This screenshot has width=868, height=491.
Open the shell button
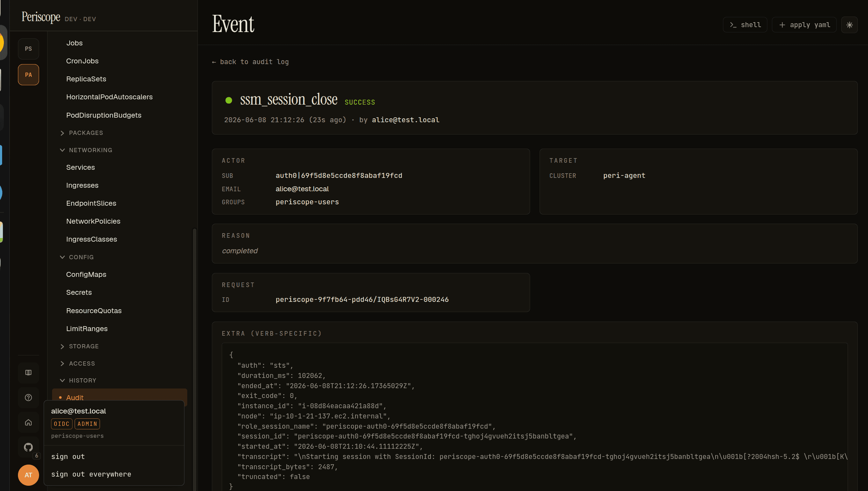745,25
